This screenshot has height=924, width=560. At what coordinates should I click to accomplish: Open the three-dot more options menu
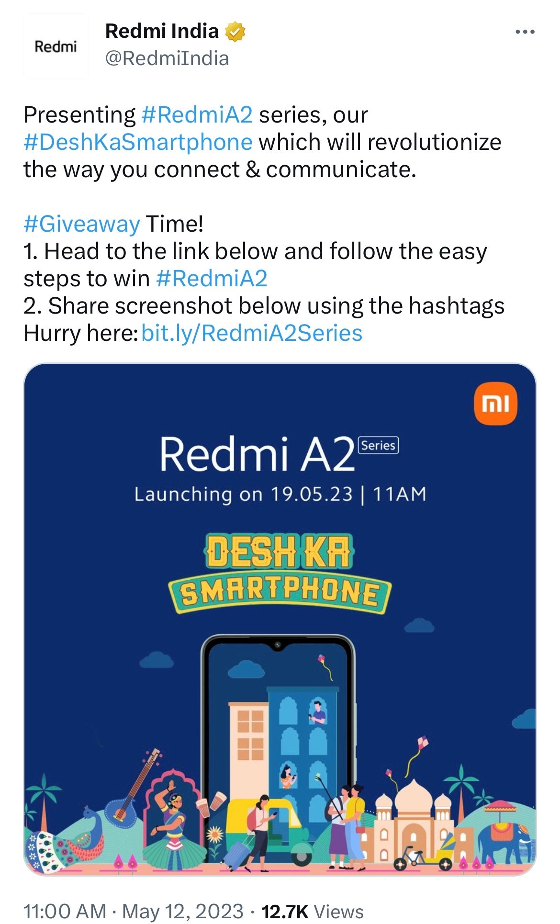point(525,32)
